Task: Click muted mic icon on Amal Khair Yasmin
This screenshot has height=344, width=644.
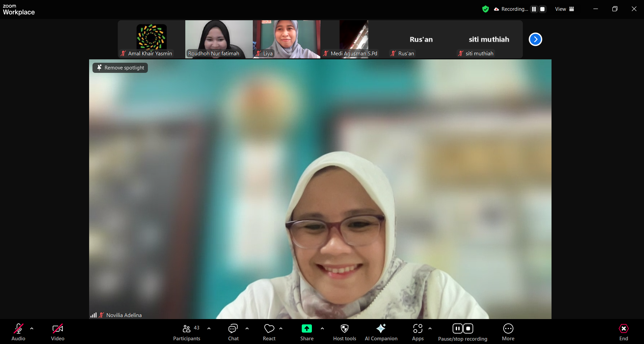Action: 123,53
